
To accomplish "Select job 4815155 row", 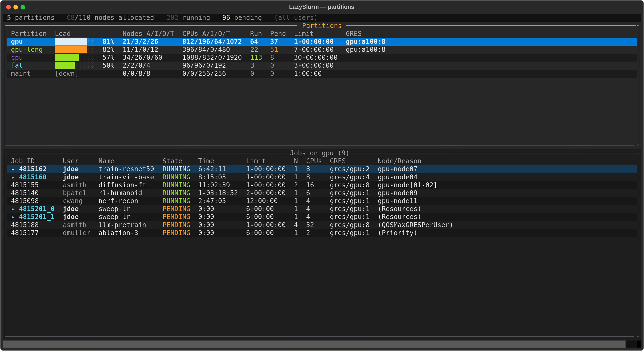I will [x=322, y=185].
